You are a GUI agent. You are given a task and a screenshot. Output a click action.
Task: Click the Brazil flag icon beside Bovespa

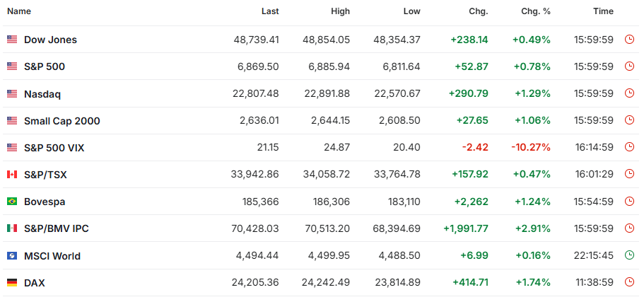[x=12, y=202]
